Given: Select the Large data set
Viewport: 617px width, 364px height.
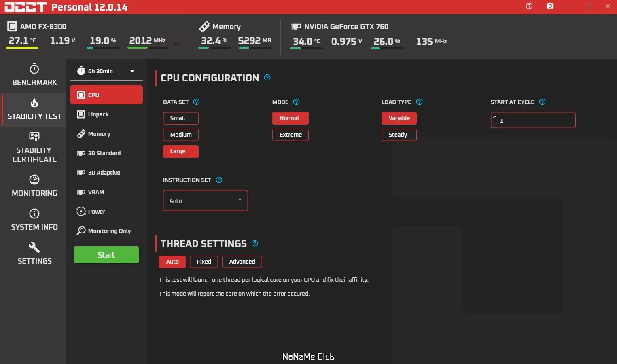Looking at the screenshot, I should 181,151.
